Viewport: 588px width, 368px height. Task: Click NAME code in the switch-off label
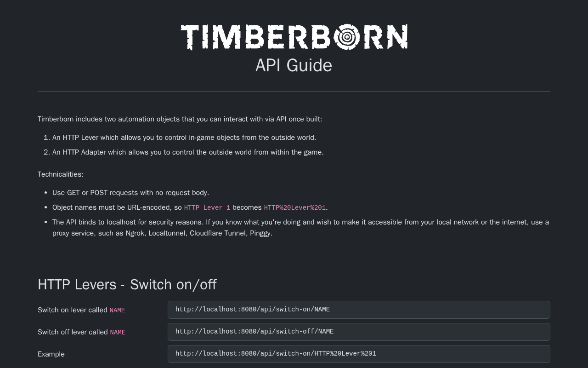118,333
